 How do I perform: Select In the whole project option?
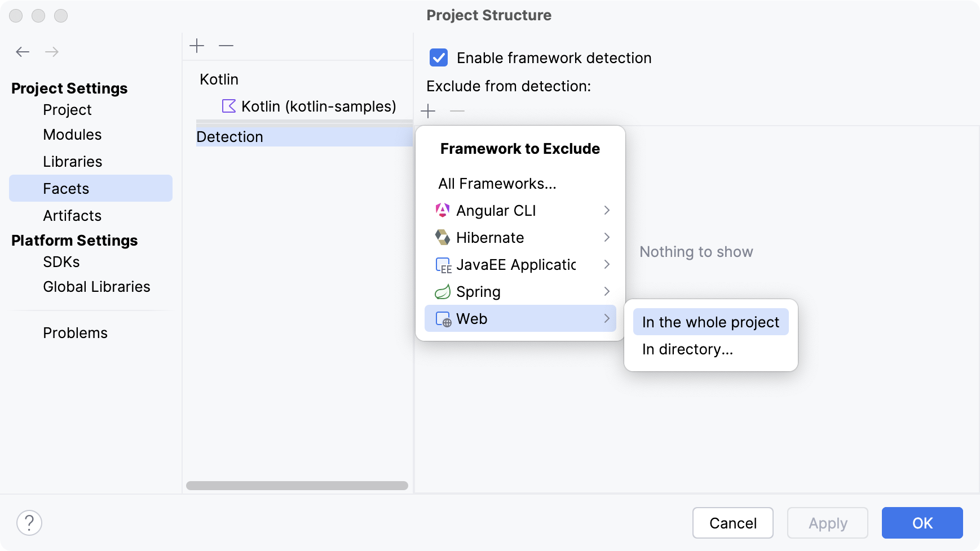710,322
